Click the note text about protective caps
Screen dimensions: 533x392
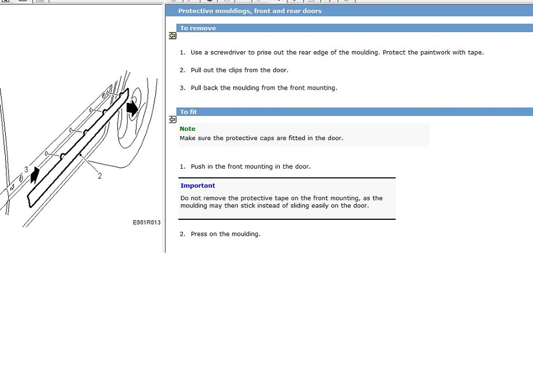point(261,138)
